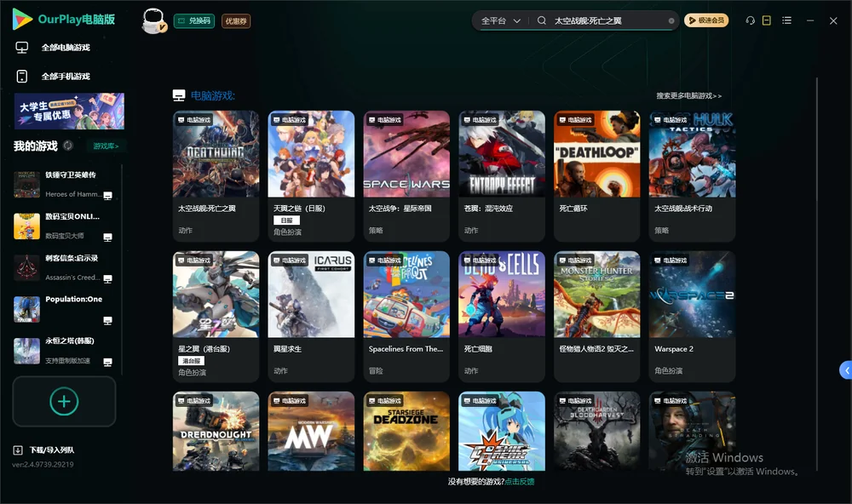852x504 pixels.
Task: Open the 游戏库> link
Action: coord(106,146)
